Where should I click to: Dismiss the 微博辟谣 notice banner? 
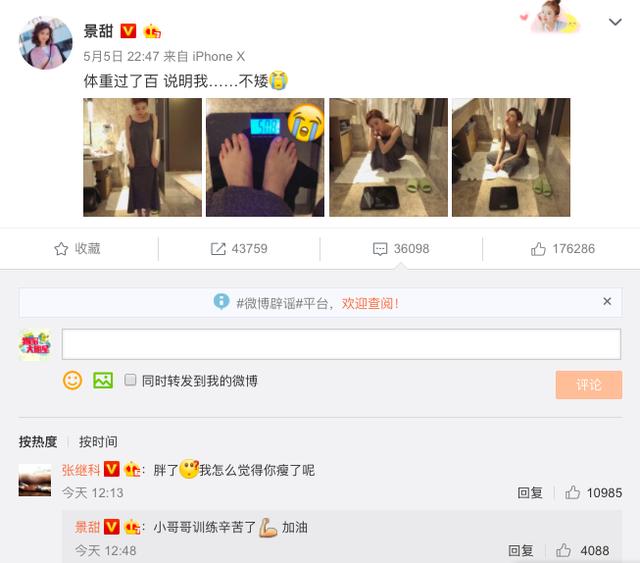click(607, 301)
